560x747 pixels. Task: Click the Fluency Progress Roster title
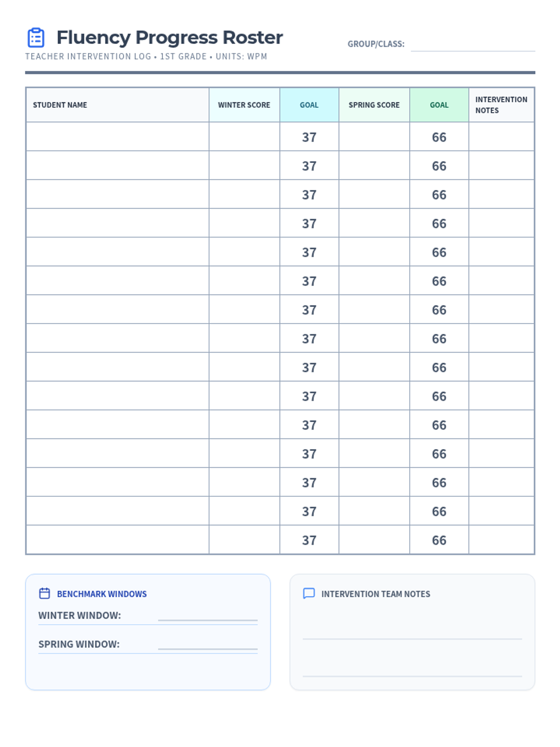pos(169,37)
